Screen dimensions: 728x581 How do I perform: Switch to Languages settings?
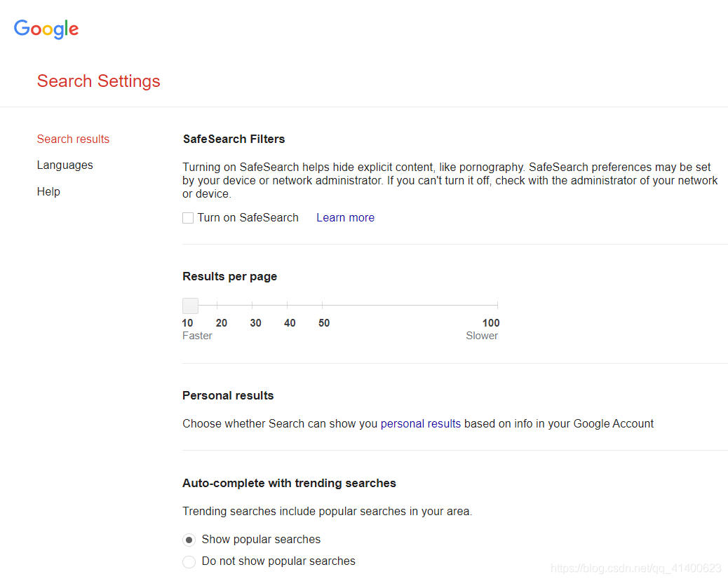pos(65,165)
